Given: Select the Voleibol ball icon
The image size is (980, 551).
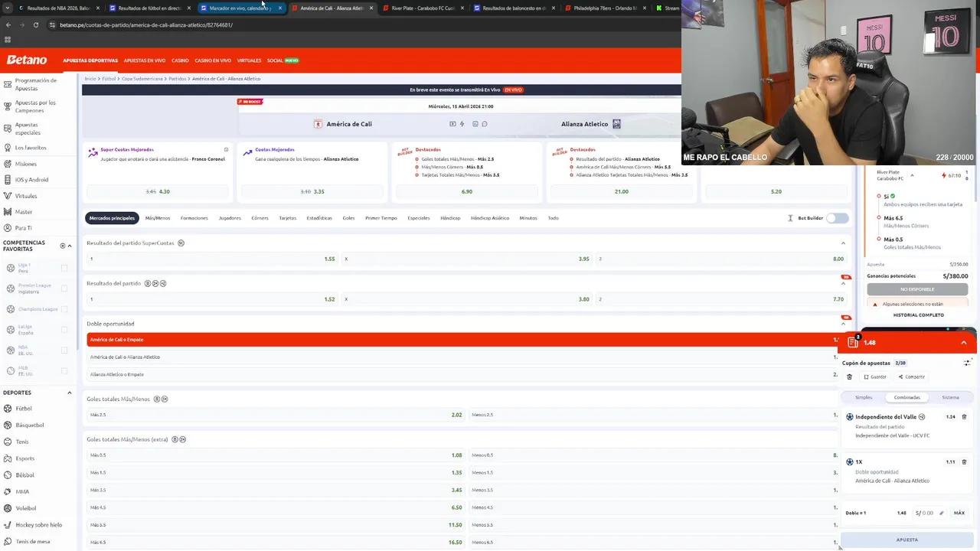Looking at the screenshot, I should tap(8, 508).
